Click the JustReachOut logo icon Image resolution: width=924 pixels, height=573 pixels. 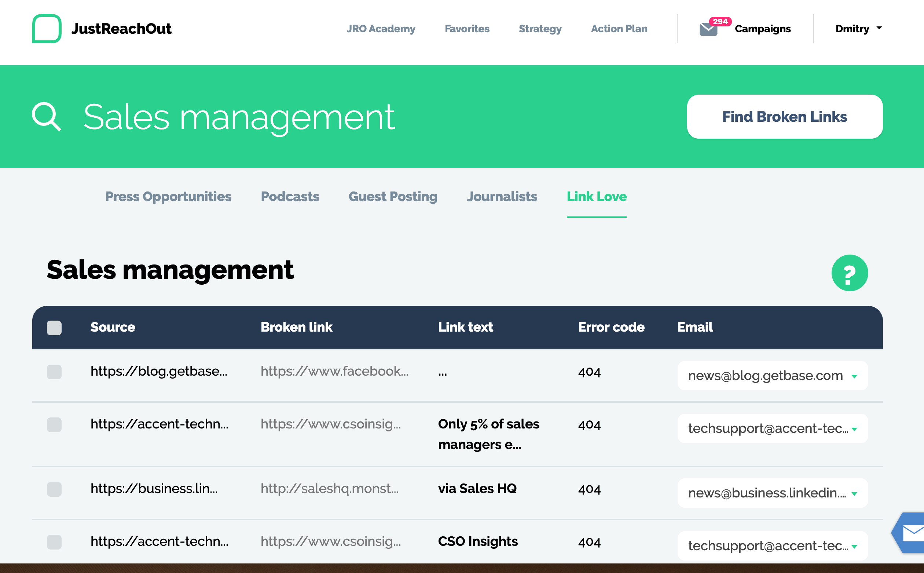[x=47, y=29]
